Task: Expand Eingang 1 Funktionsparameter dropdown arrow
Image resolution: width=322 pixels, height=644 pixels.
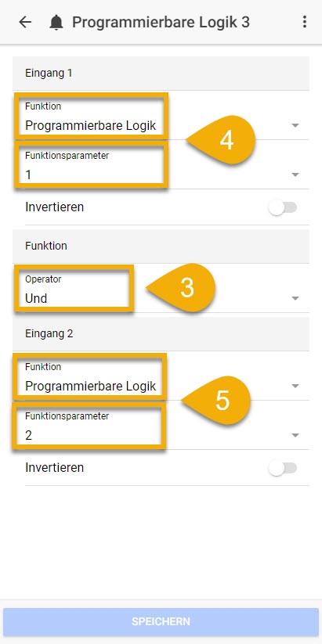Action: (x=295, y=175)
